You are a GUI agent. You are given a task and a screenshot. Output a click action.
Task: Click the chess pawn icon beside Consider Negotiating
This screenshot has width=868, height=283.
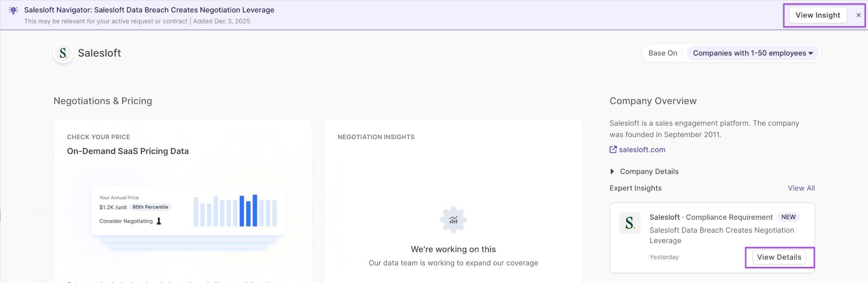click(159, 221)
